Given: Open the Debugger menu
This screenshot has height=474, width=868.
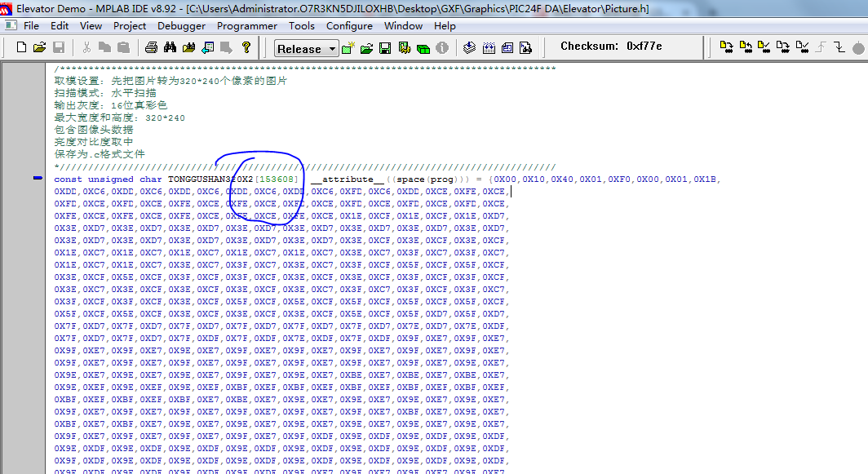Looking at the screenshot, I should pyautogui.click(x=181, y=26).
